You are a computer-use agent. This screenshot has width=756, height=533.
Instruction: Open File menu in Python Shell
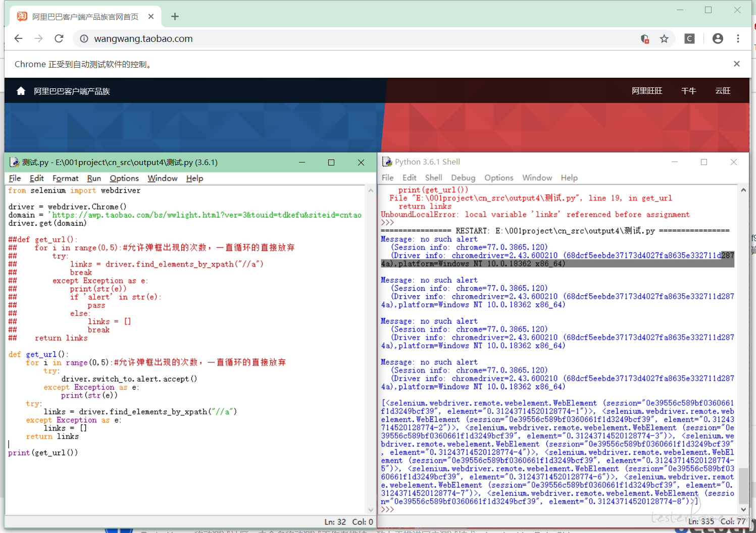coord(387,178)
